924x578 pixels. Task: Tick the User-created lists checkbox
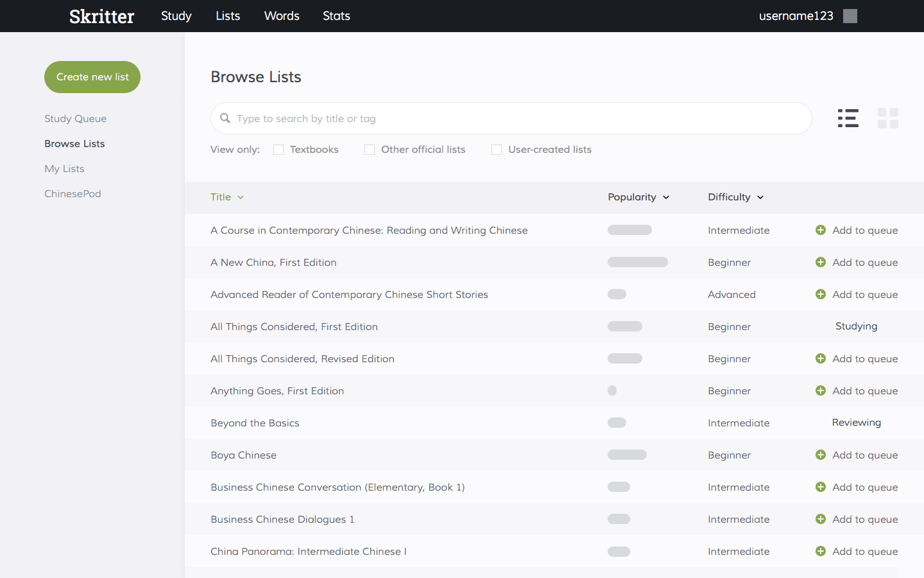pos(497,150)
